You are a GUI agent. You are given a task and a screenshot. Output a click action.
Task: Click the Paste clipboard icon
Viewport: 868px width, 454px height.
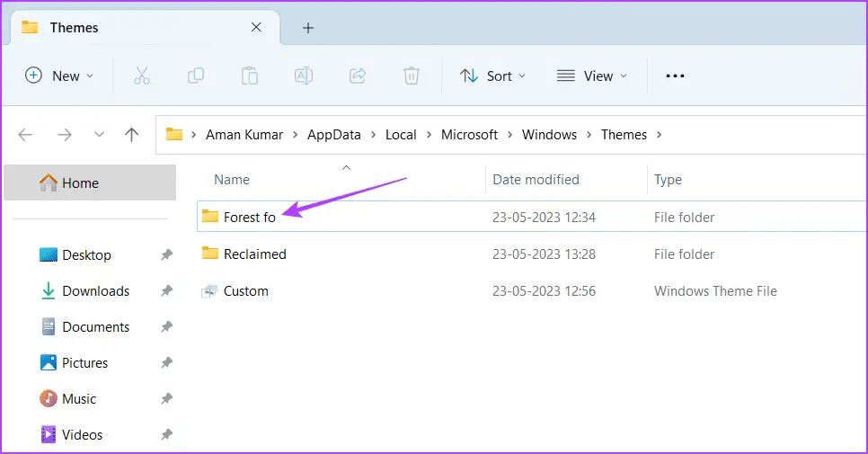click(x=250, y=76)
